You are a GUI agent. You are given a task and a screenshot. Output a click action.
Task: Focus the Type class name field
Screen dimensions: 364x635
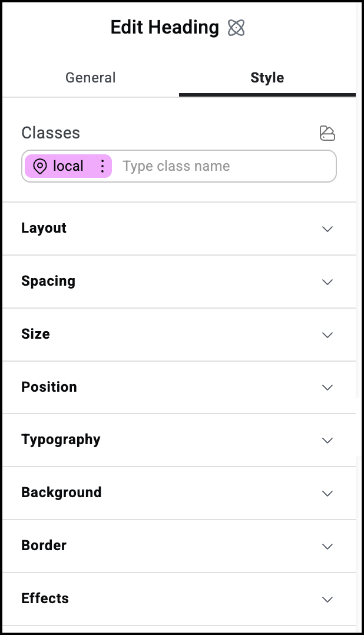(x=224, y=167)
